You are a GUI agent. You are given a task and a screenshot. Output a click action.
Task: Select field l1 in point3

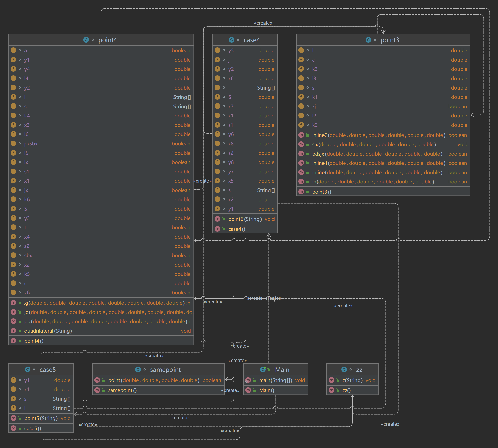(383, 50)
